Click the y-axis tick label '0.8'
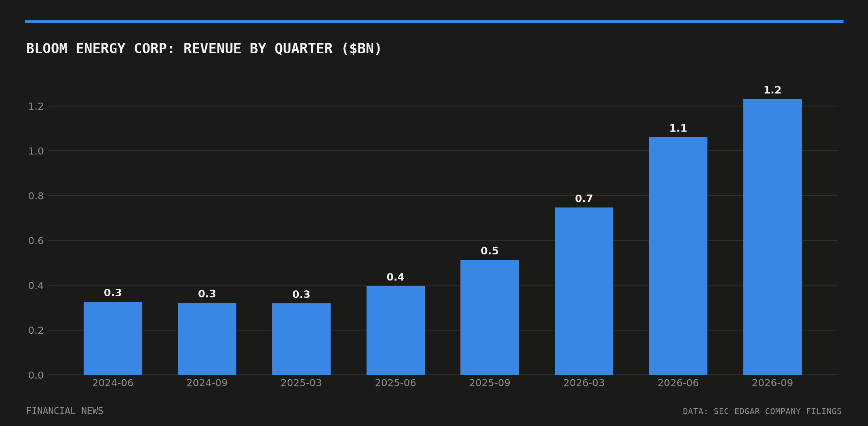868x426 pixels. pyautogui.click(x=36, y=196)
